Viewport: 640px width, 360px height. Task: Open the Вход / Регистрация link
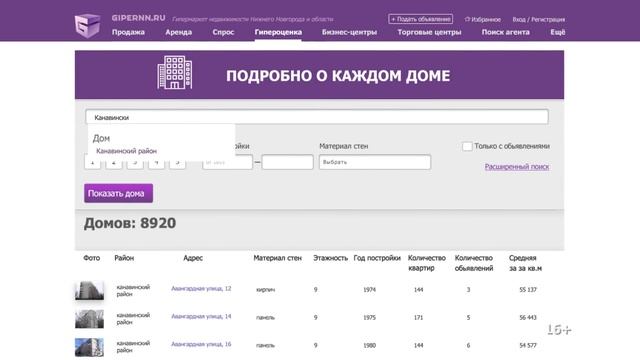[x=538, y=19]
